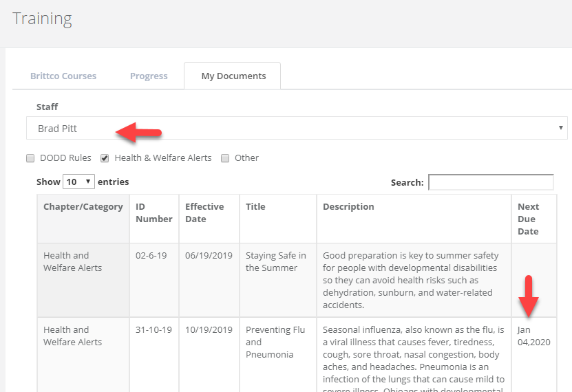The image size is (572, 392).
Task: Select the Staying Safe in the Summer title
Action: point(277,261)
